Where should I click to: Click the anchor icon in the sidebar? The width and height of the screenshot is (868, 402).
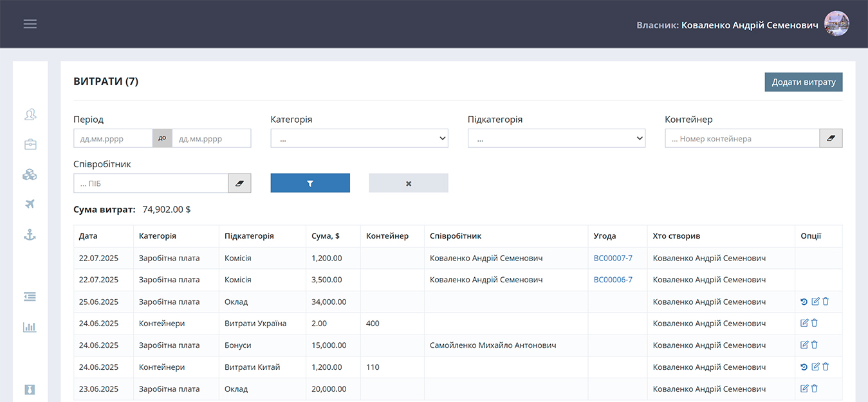point(30,235)
